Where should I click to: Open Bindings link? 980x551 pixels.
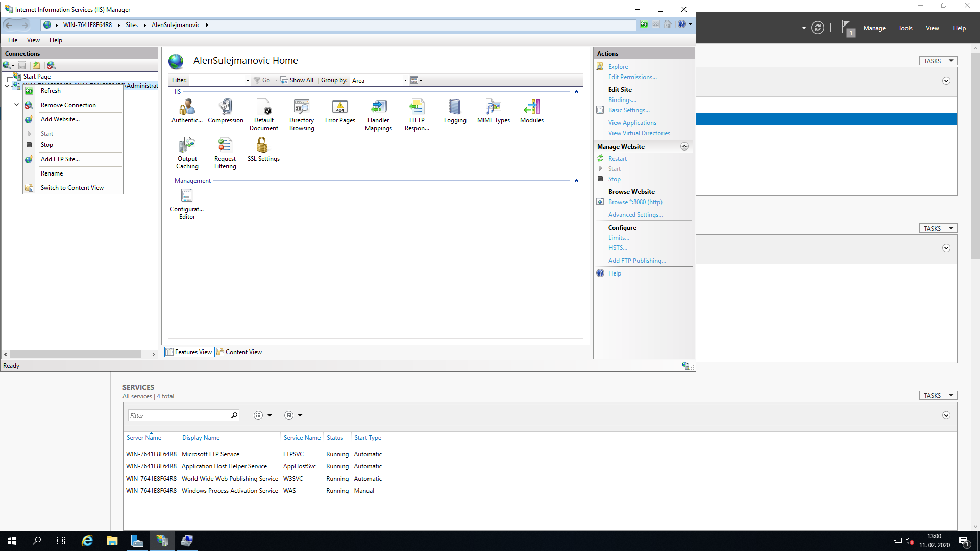click(622, 100)
